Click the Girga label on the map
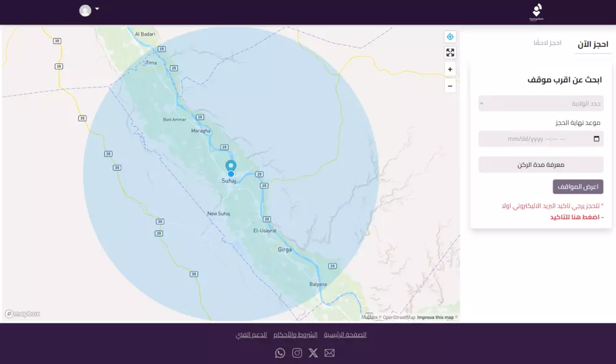This screenshot has width=616, height=364. click(x=285, y=249)
